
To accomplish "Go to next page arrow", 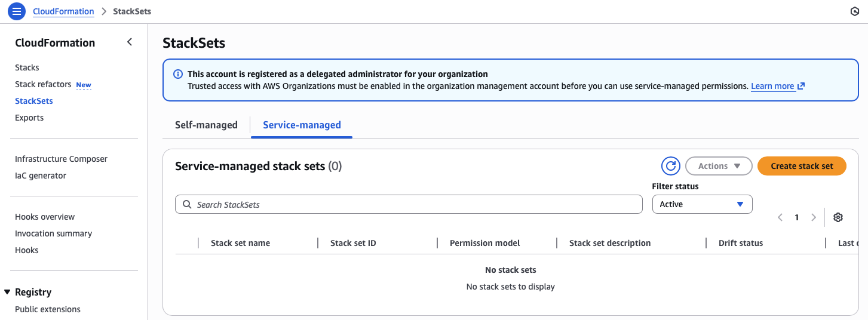I will click(x=813, y=217).
